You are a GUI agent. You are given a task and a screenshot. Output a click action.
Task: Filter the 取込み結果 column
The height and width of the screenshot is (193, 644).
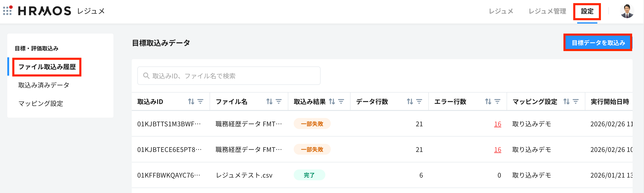pos(341,101)
